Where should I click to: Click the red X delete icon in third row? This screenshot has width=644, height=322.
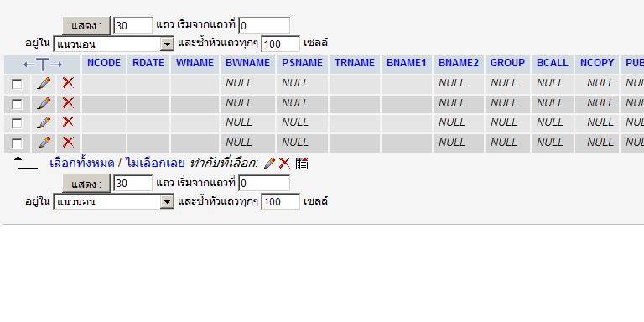68,122
